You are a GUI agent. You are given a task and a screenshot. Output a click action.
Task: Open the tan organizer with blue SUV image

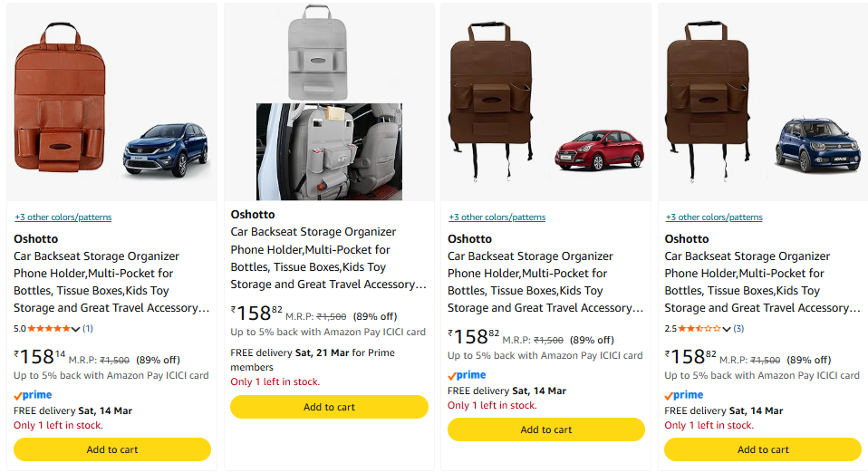click(x=112, y=102)
